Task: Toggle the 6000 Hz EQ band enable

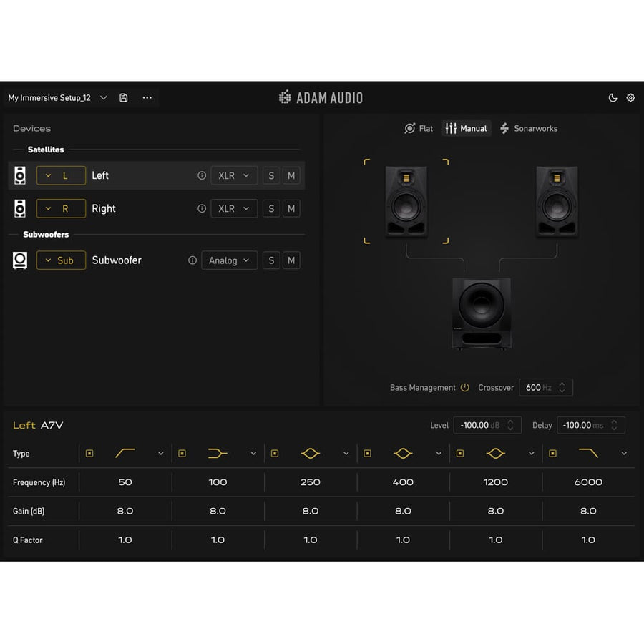Action: coord(553,454)
